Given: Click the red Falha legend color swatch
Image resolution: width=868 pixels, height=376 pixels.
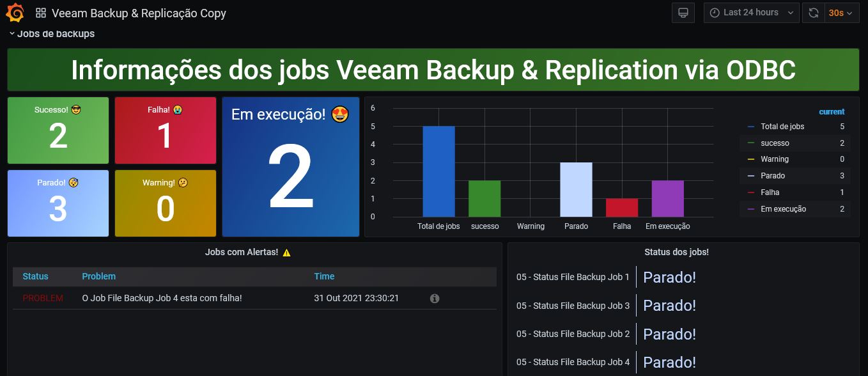Looking at the screenshot, I should point(750,192).
